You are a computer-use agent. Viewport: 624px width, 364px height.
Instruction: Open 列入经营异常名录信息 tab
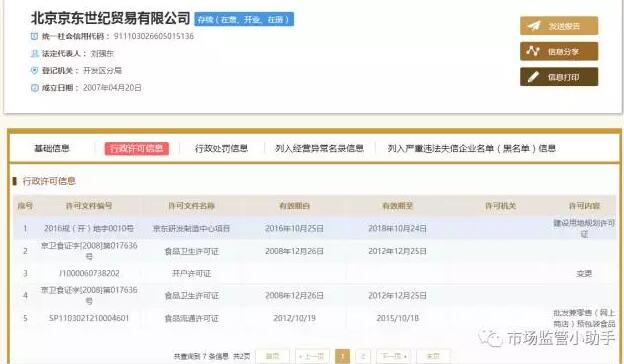(x=319, y=148)
